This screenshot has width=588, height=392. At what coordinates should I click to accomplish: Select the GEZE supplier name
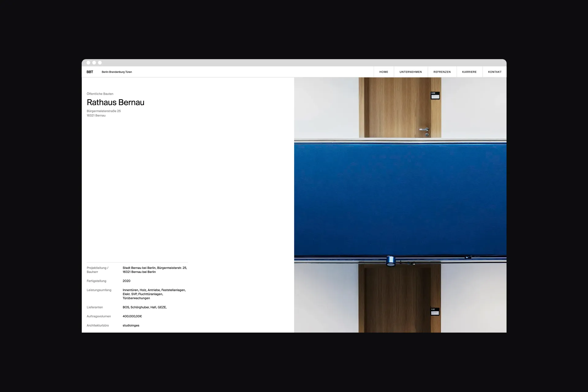coord(162,307)
